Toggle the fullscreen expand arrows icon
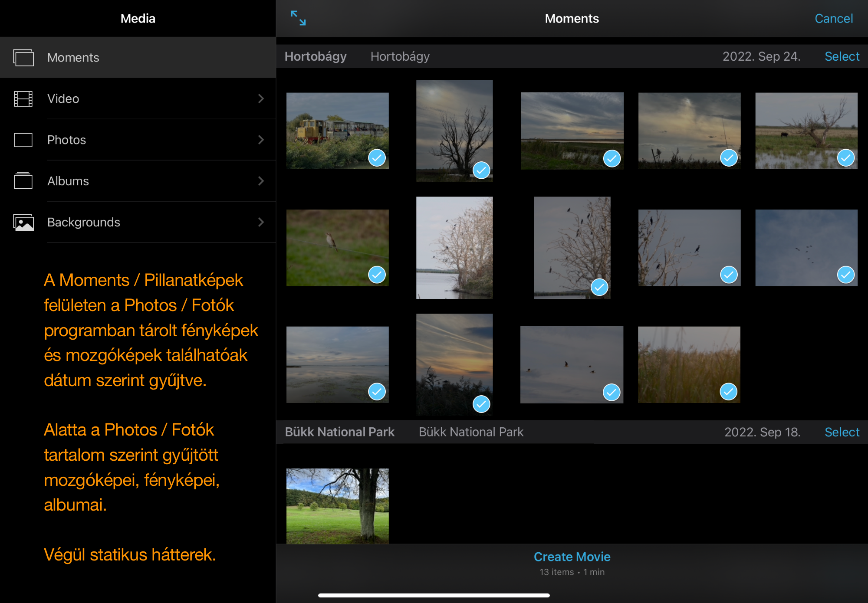 [298, 18]
